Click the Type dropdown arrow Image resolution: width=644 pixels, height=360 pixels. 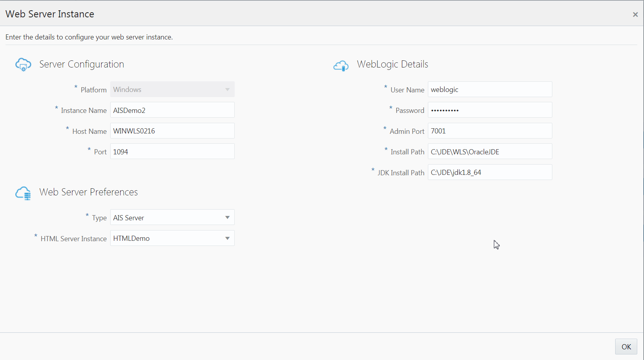pyautogui.click(x=227, y=217)
